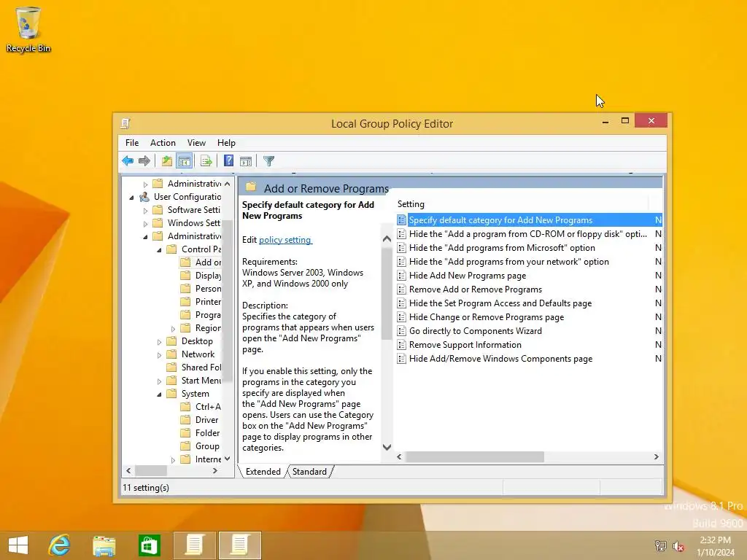This screenshot has height=560, width=747.
Task: Launch Internet Explorer from taskbar
Action: pyautogui.click(x=60, y=545)
